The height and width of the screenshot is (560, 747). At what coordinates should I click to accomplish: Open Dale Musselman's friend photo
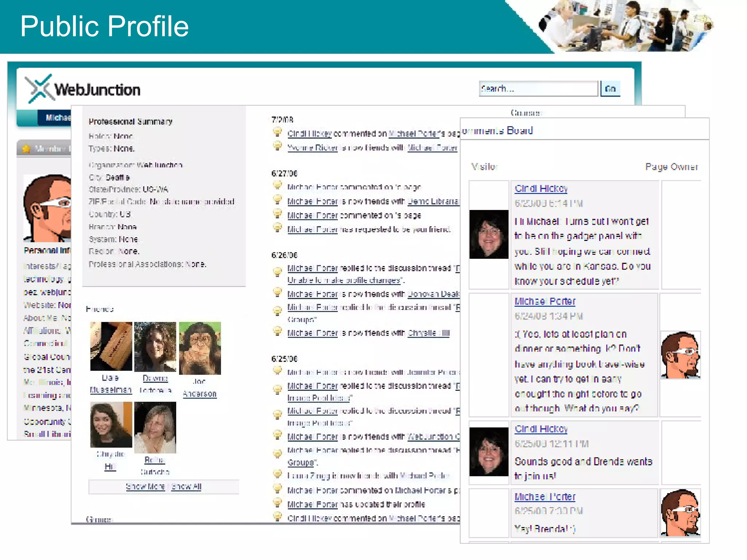111,346
